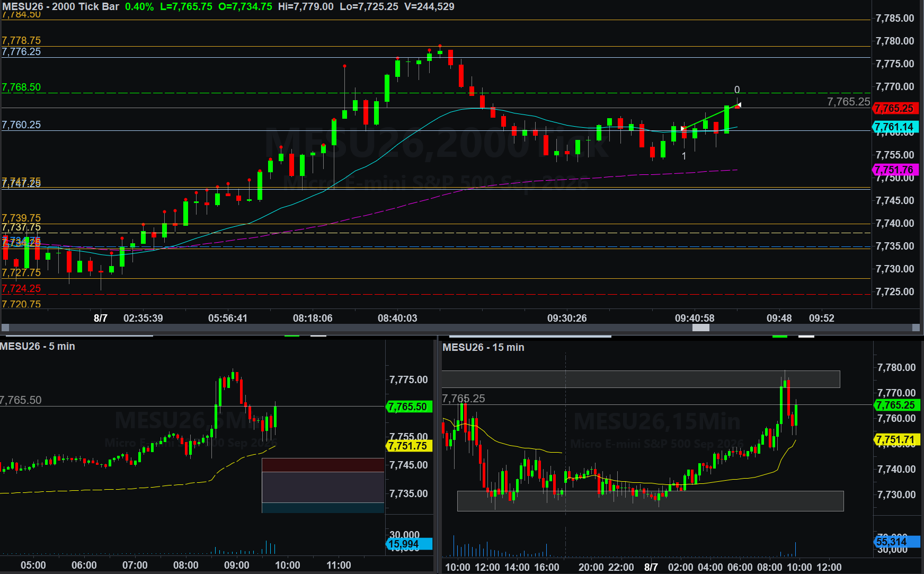
Task: Click the teal target zone of position box on 5 min chart
Action: point(323,508)
